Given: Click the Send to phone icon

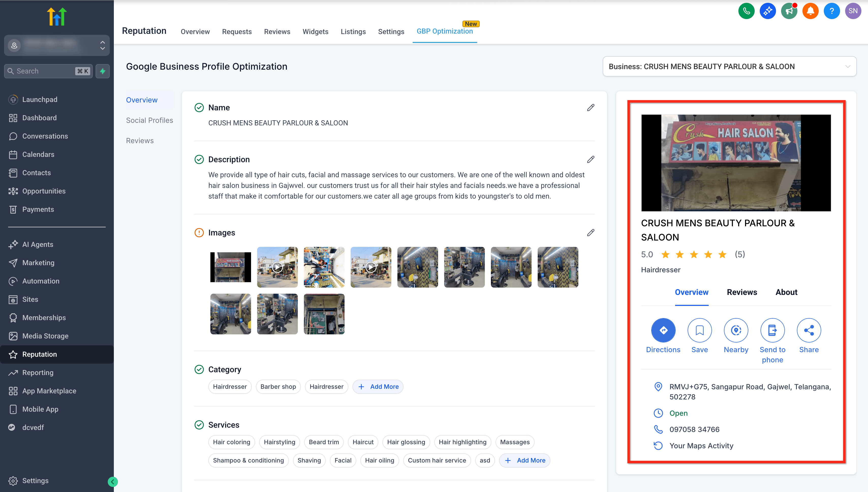Looking at the screenshot, I should (x=772, y=330).
